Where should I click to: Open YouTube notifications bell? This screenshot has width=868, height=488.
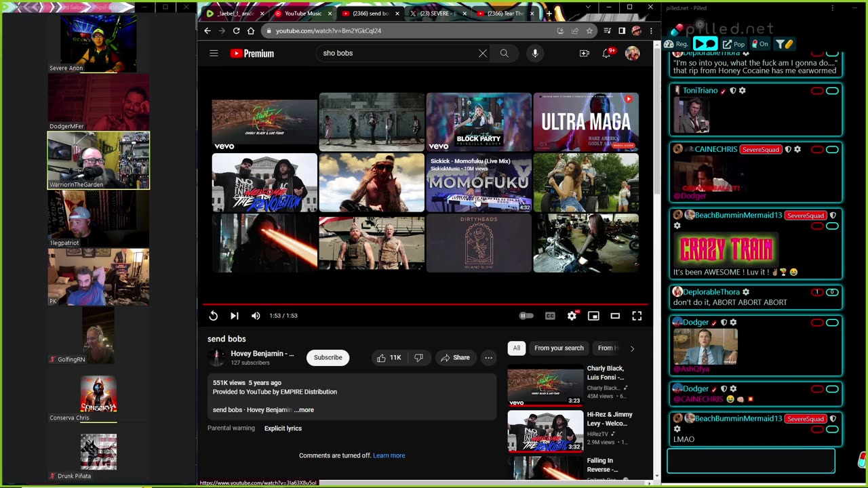coord(607,53)
